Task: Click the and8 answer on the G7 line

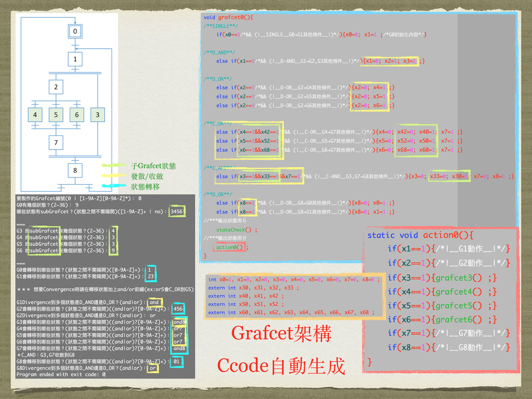Action: [x=179, y=348]
